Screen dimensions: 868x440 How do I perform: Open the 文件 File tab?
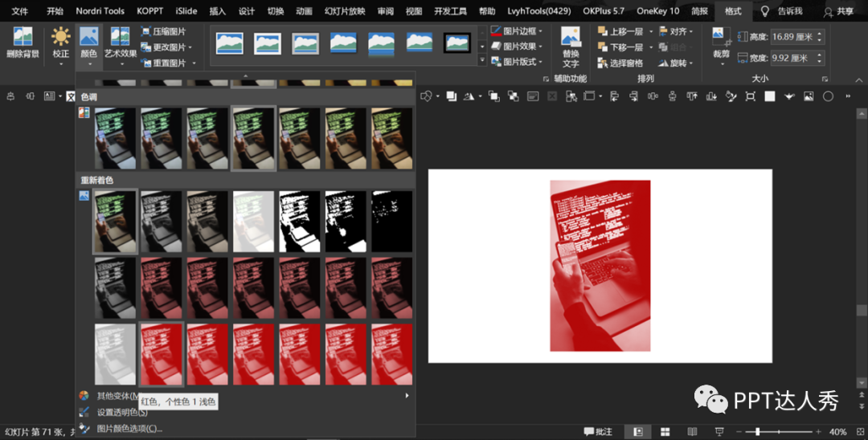click(x=20, y=11)
